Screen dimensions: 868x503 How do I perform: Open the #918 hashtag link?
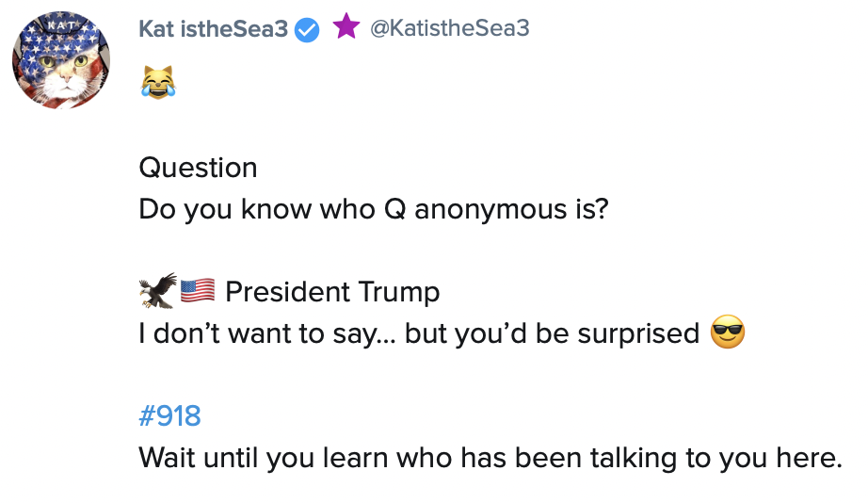(x=169, y=415)
